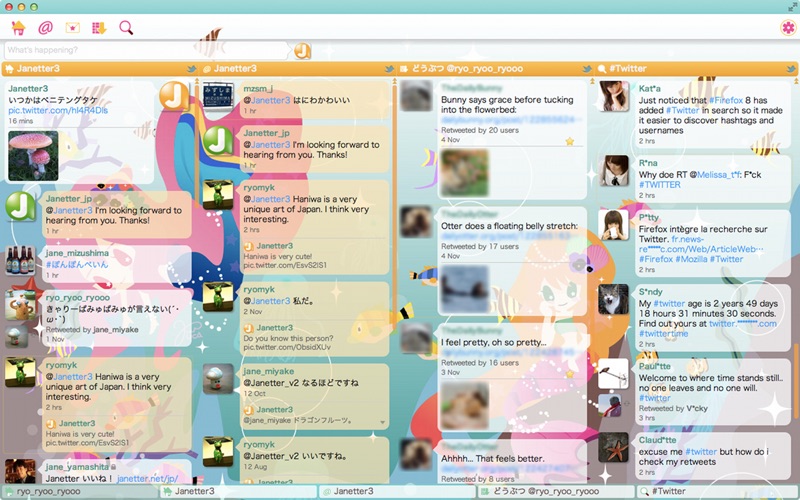Open #Mozilla hashtag in P*tty tweet

click(692, 259)
